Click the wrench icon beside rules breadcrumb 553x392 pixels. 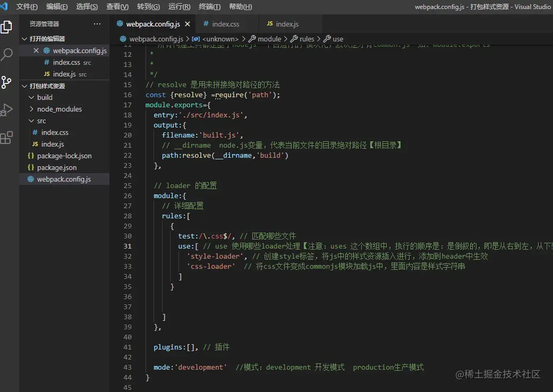(294, 39)
